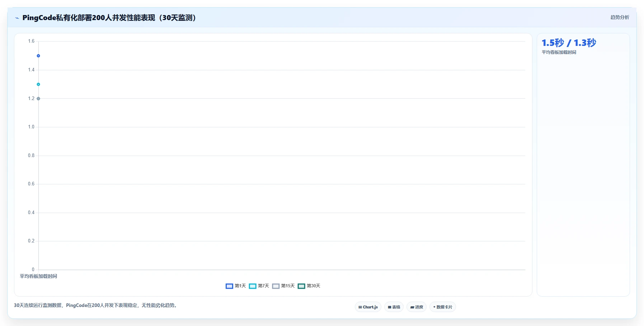Select the blue data point at 1.5

coord(38,56)
